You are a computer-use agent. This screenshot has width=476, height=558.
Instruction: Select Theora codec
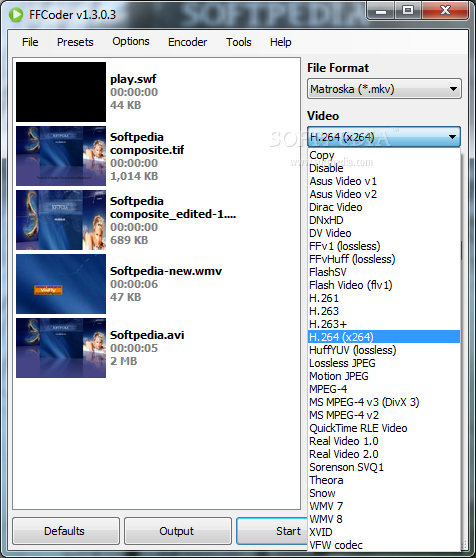[x=384, y=480]
